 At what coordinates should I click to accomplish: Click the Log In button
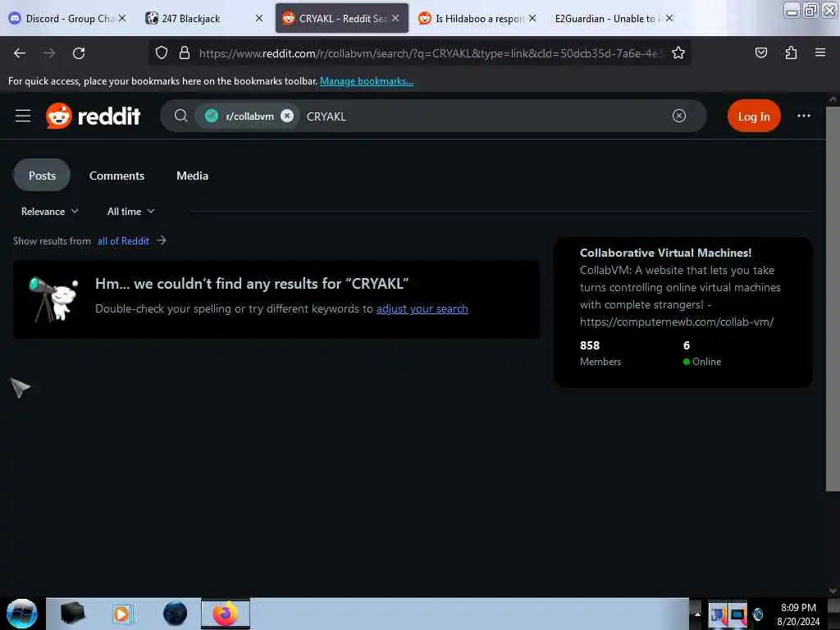(x=754, y=116)
